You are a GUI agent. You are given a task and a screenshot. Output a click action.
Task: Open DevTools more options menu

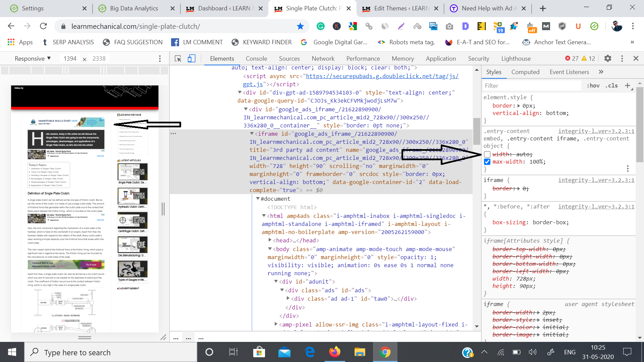(x=622, y=59)
